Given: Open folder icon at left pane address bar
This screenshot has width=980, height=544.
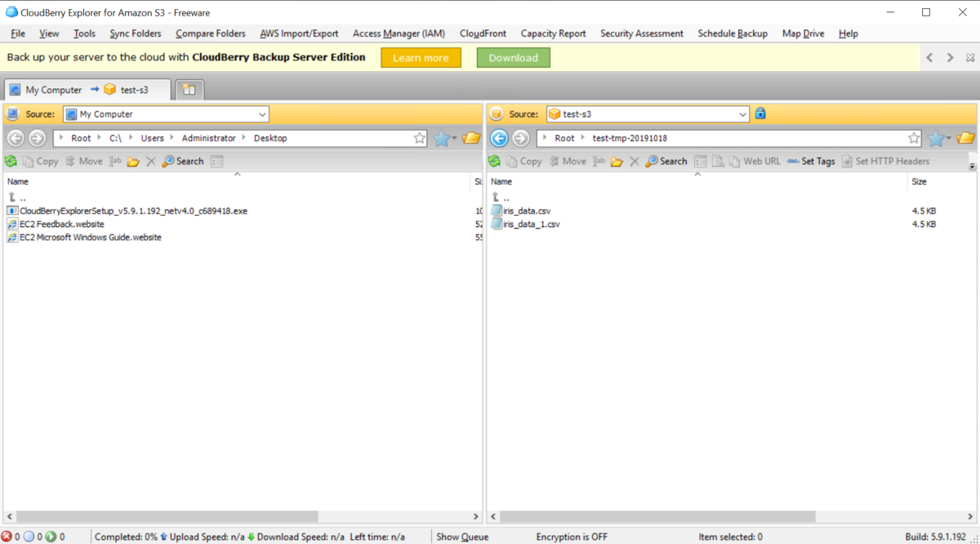Looking at the screenshot, I should pos(471,138).
